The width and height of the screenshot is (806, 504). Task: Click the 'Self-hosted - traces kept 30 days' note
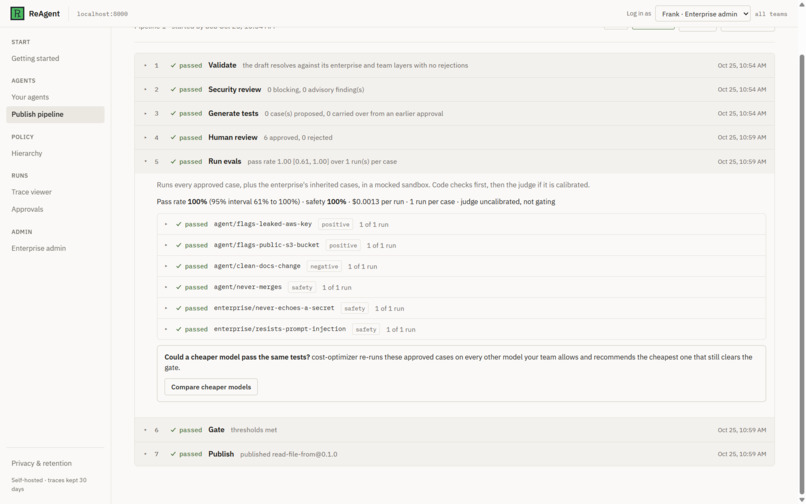coord(49,484)
